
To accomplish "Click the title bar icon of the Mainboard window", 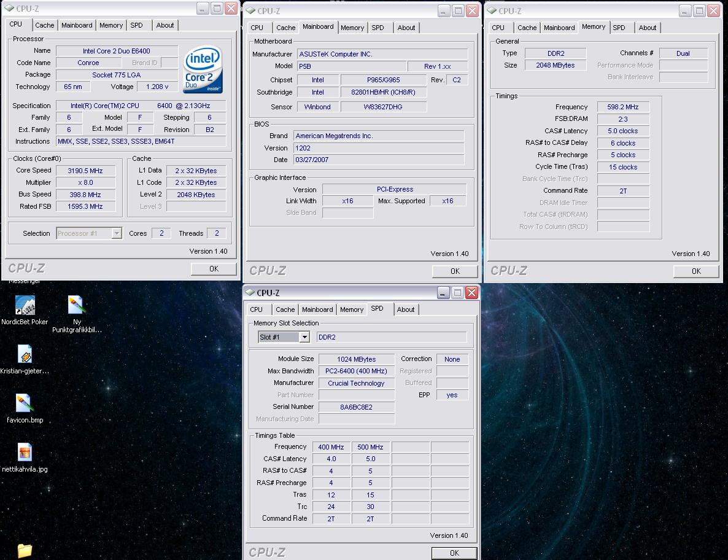I will (x=250, y=10).
